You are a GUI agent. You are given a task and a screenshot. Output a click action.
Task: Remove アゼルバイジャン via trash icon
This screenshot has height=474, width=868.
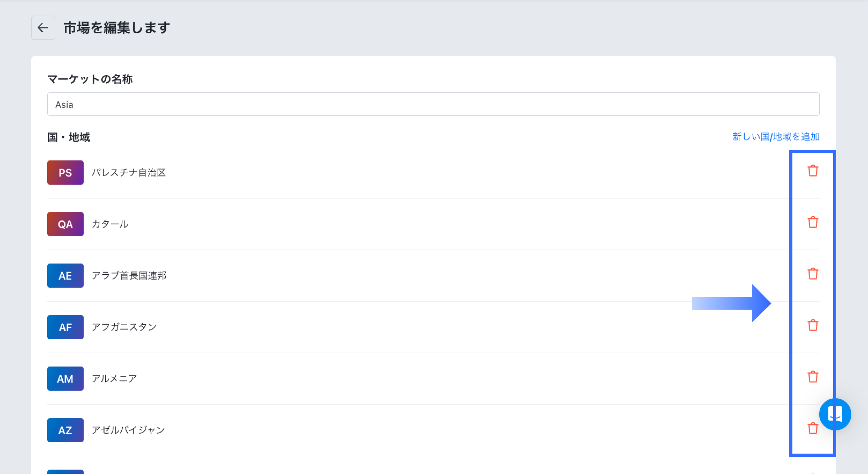[x=813, y=428]
